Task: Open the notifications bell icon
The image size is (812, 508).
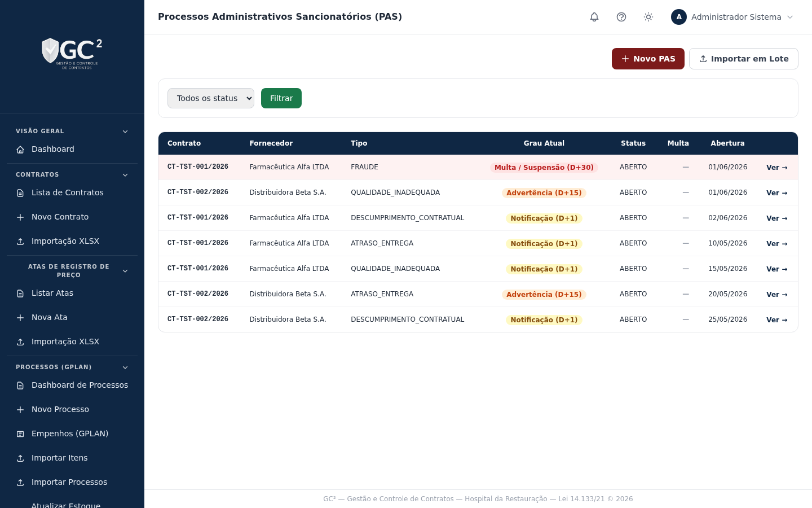Action: point(594,17)
